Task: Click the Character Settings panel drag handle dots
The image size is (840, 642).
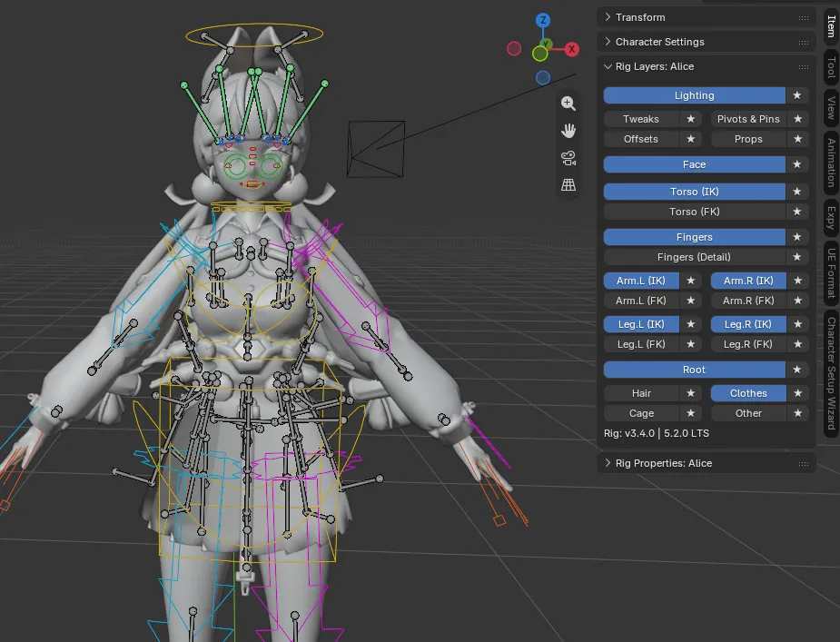Action: point(804,43)
